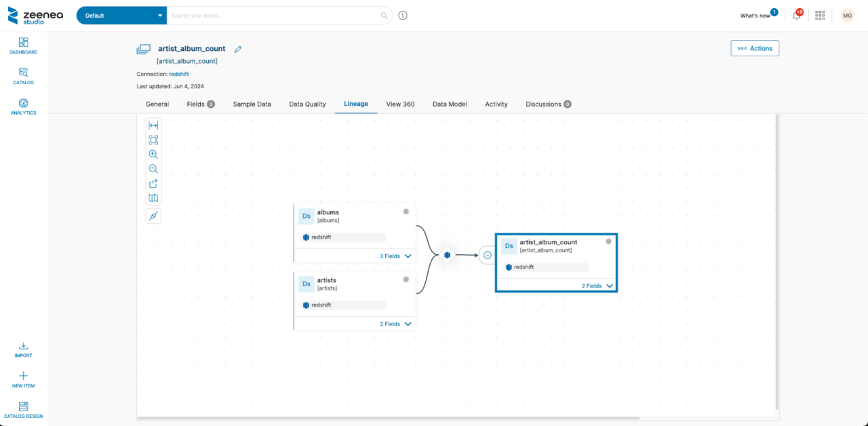This screenshot has width=868, height=426.
Task: Click the fit-to-screen icon on the lineage canvas
Action: (153, 140)
